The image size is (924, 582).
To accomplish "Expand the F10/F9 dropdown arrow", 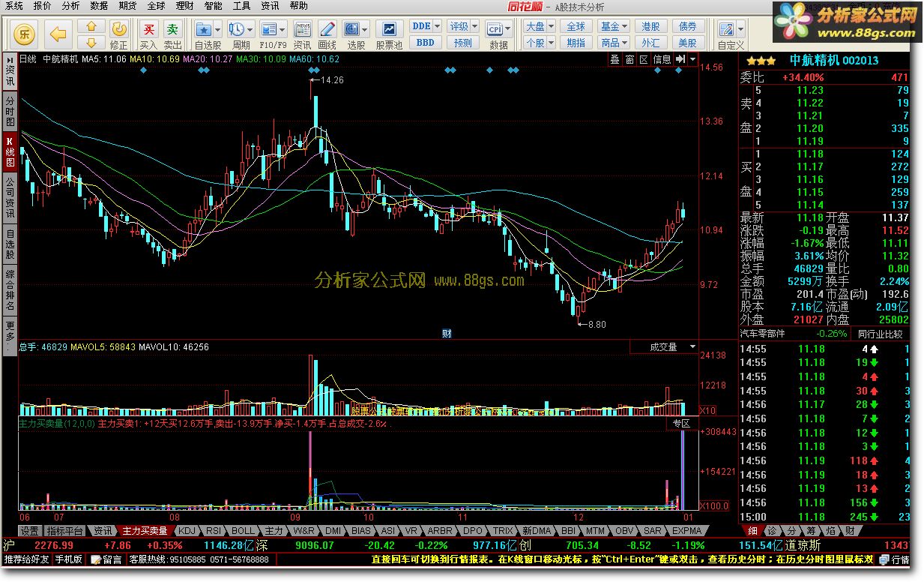I will [x=283, y=29].
